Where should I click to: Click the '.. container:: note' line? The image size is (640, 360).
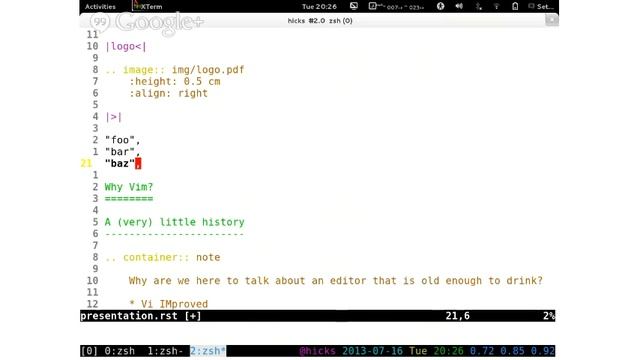[x=162, y=258]
